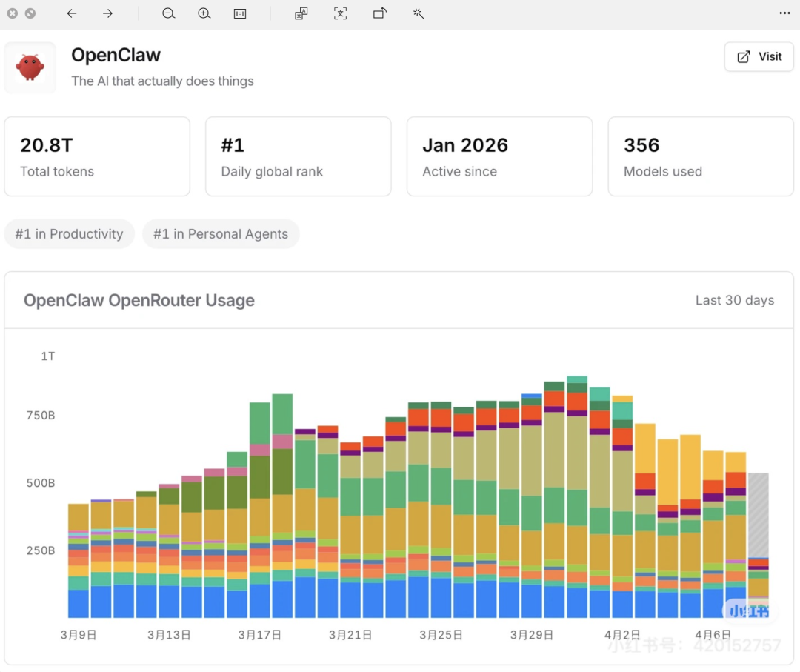Click the Daily global rank card

[298, 156]
